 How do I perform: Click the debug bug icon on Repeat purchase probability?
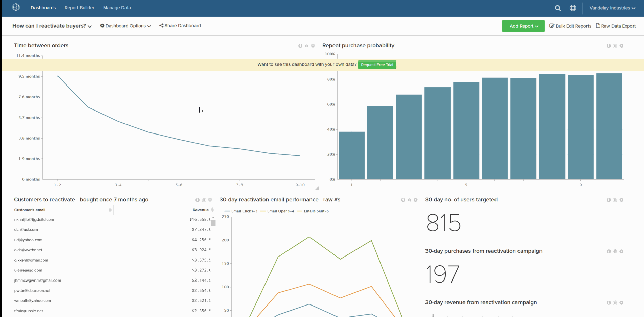[x=615, y=46]
